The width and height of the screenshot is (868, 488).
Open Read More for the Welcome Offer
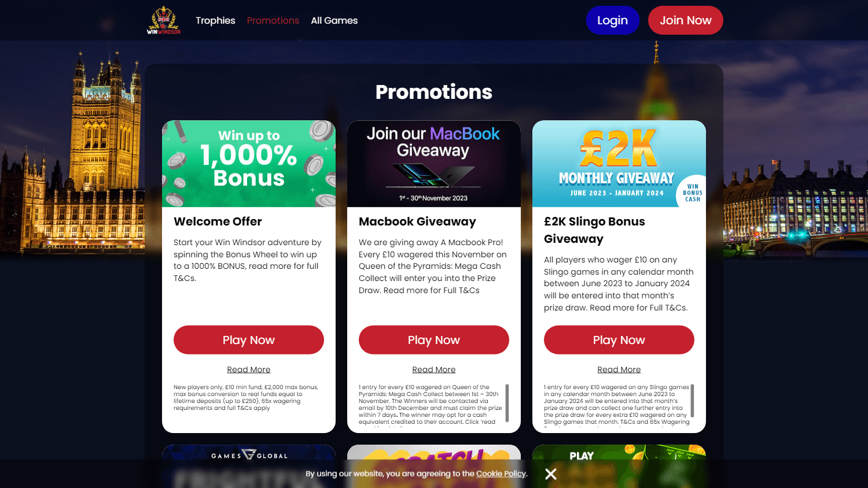[x=249, y=369]
